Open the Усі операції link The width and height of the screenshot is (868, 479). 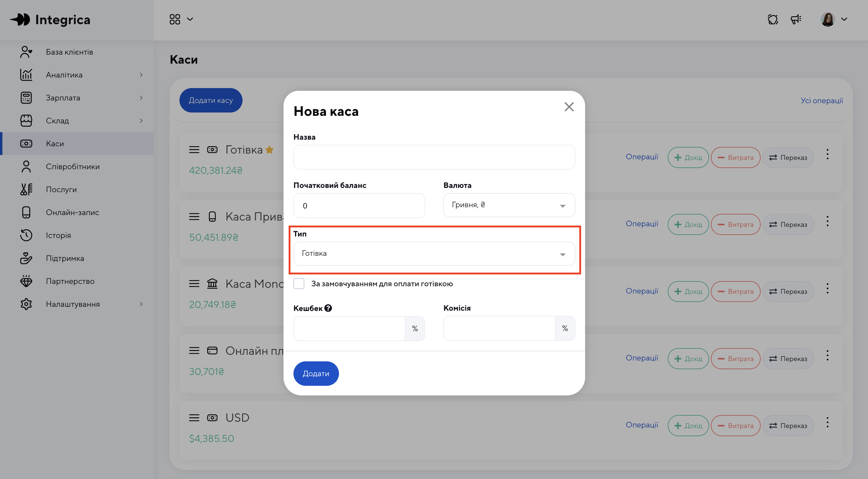click(822, 100)
